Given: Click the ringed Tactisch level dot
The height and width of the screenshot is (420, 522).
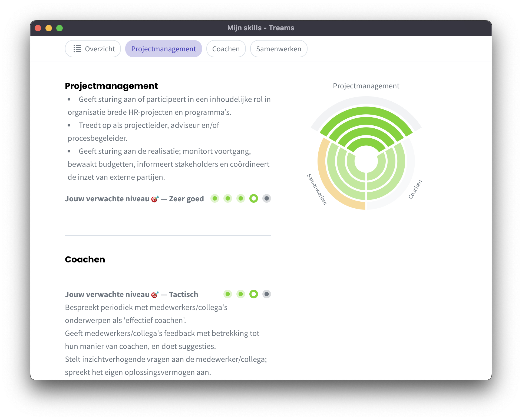Looking at the screenshot, I should coord(254,294).
